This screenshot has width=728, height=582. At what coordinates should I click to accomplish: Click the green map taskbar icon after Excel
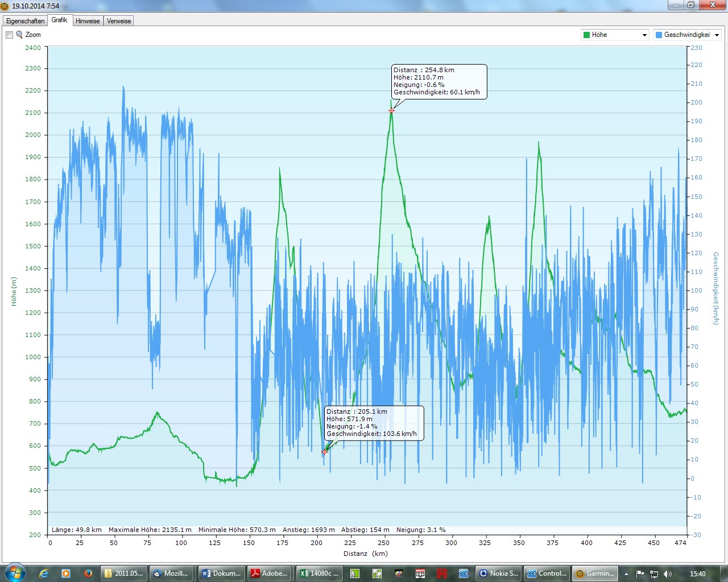pos(355,573)
